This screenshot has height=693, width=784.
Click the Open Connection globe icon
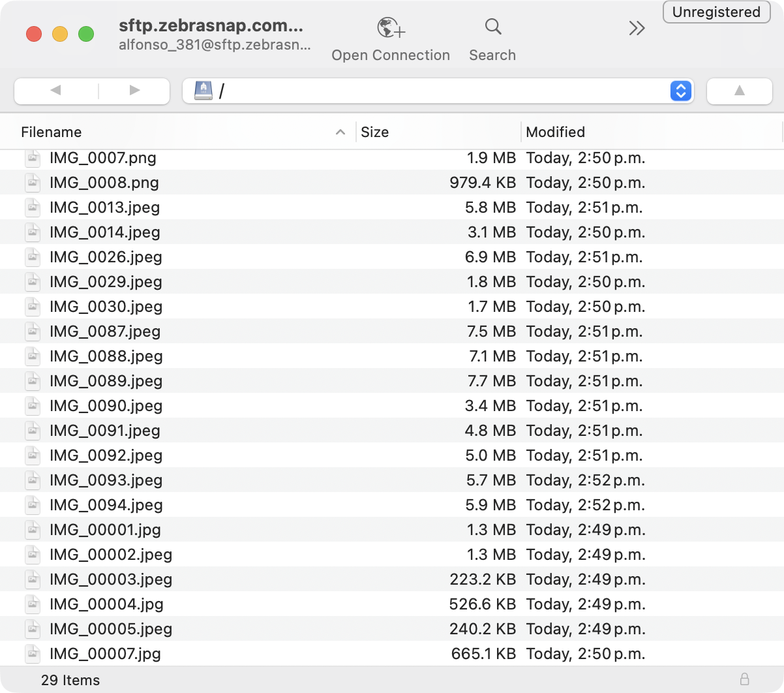pyautogui.click(x=391, y=28)
